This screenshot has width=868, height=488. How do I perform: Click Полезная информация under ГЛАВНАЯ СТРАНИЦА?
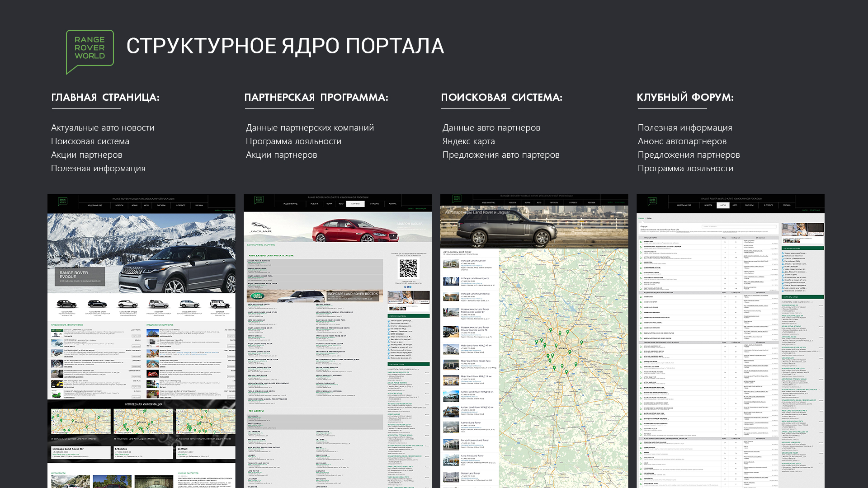[x=98, y=169]
